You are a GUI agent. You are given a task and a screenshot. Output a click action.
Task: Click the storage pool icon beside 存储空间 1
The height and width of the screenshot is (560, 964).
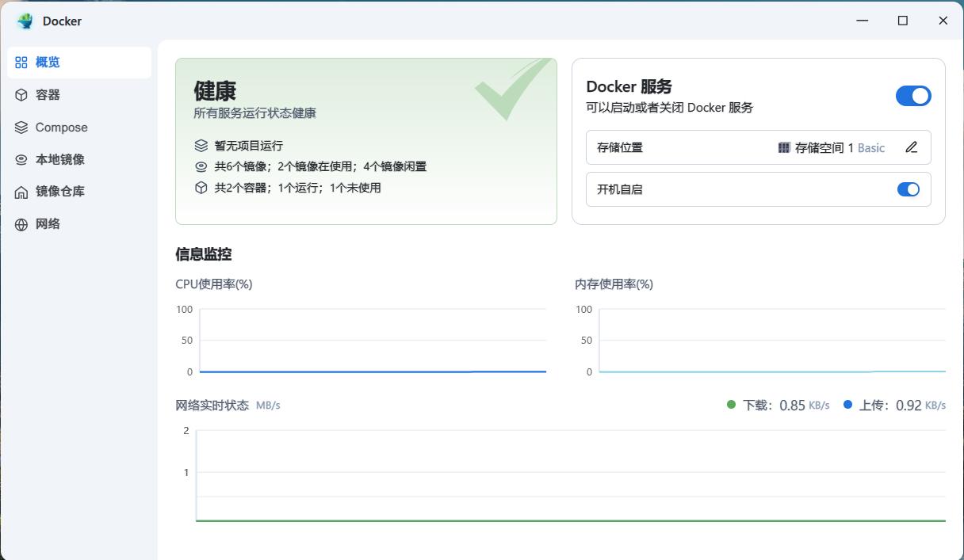click(784, 147)
